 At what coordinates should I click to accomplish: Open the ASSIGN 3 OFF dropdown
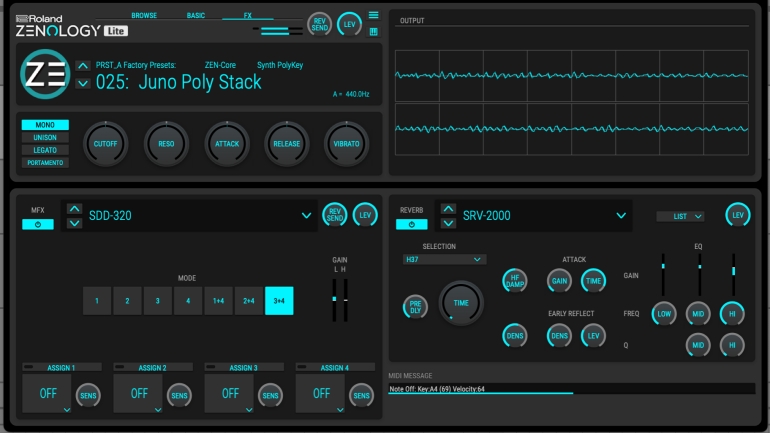point(229,393)
